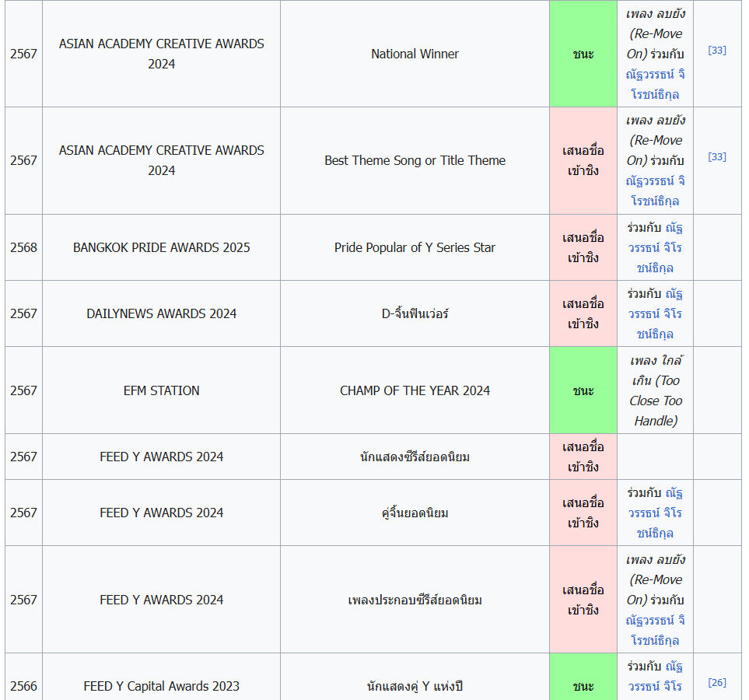The image size is (749, 700).
Task: Select FEED Y AWARDS 2024 cell in คู่จิ้นยอดนิยม row
Action: 162,513
